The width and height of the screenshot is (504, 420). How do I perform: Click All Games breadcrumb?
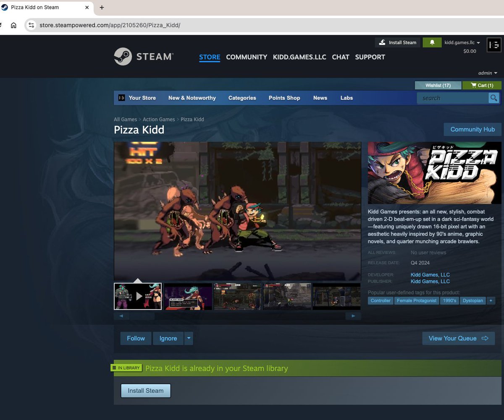click(125, 119)
